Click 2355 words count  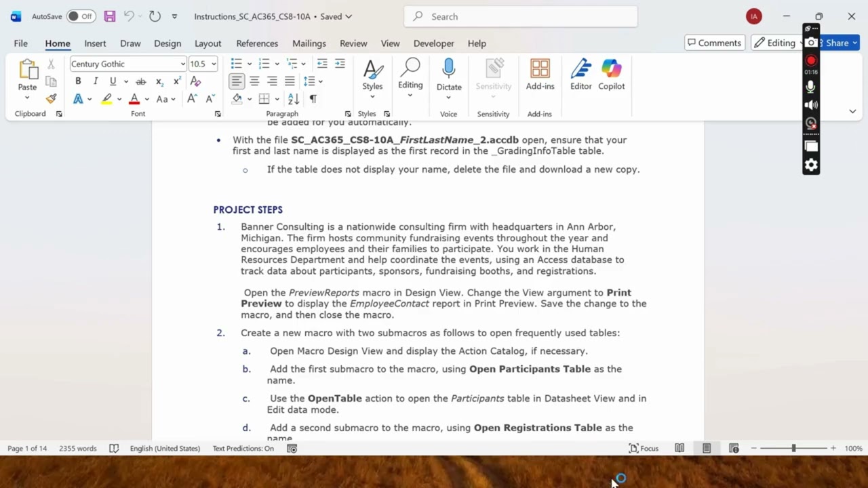coord(78,448)
